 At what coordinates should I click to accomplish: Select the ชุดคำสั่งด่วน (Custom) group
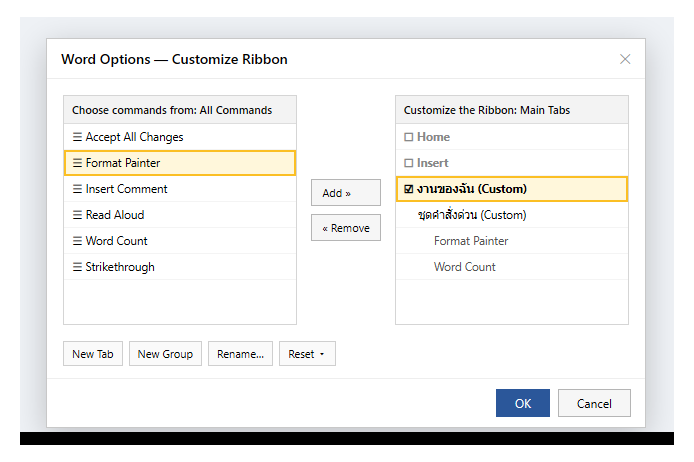512,215
